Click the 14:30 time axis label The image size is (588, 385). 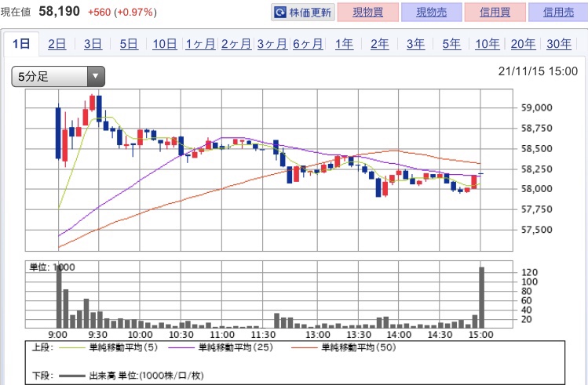pyautogui.click(x=440, y=335)
